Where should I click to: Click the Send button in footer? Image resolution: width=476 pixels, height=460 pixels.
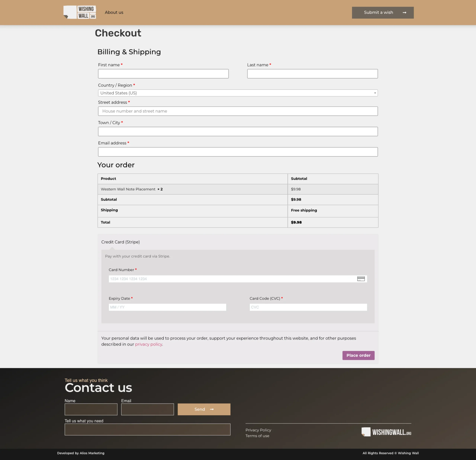pos(204,409)
